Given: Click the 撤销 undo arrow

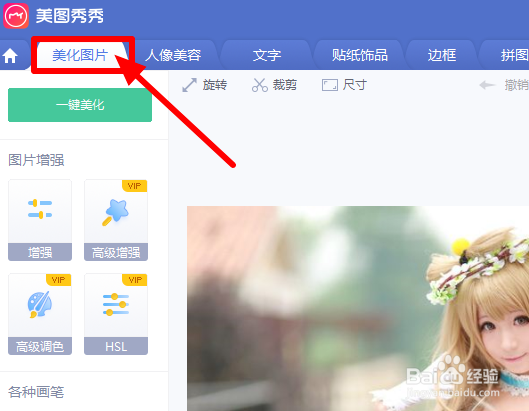Looking at the screenshot, I should [504, 85].
